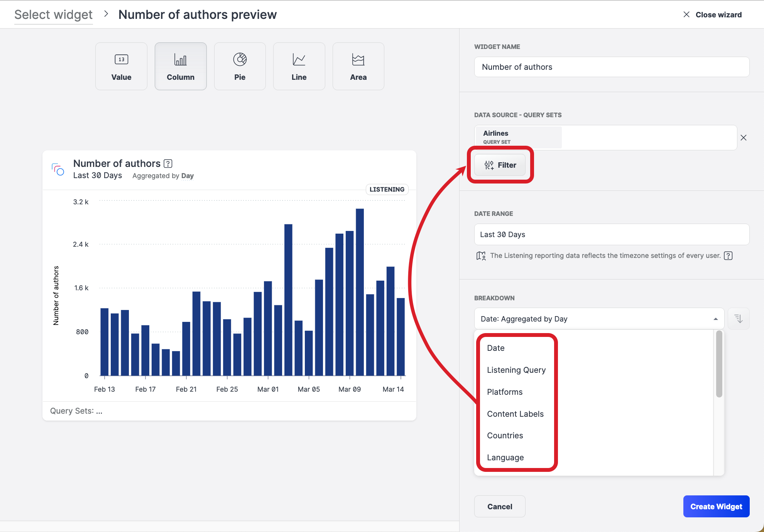Viewport: 764px width, 532px height.
Task: Select the Area chart type
Action: point(358,66)
